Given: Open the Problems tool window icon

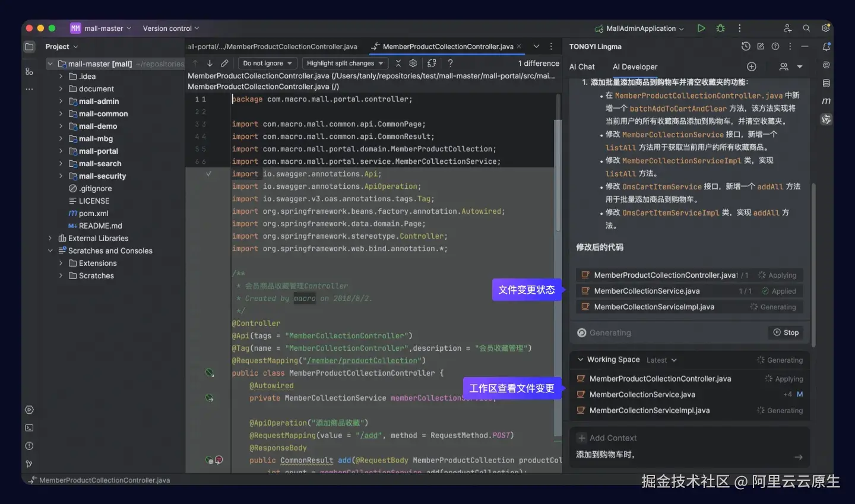Looking at the screenshot, I should [x=29, y=446].
